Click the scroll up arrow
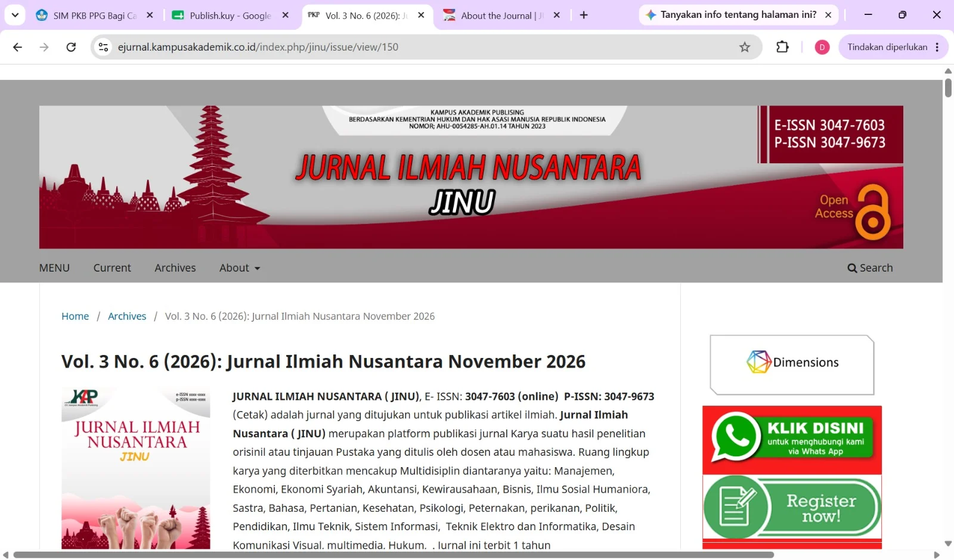The width and height of the screenshot is (954, 560). (948, 71)
